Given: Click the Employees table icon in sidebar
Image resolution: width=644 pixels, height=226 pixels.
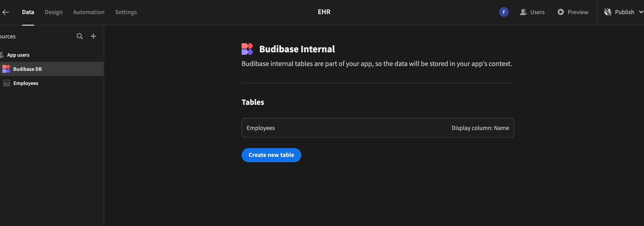Looking at the screenshot, I should 7,83.
